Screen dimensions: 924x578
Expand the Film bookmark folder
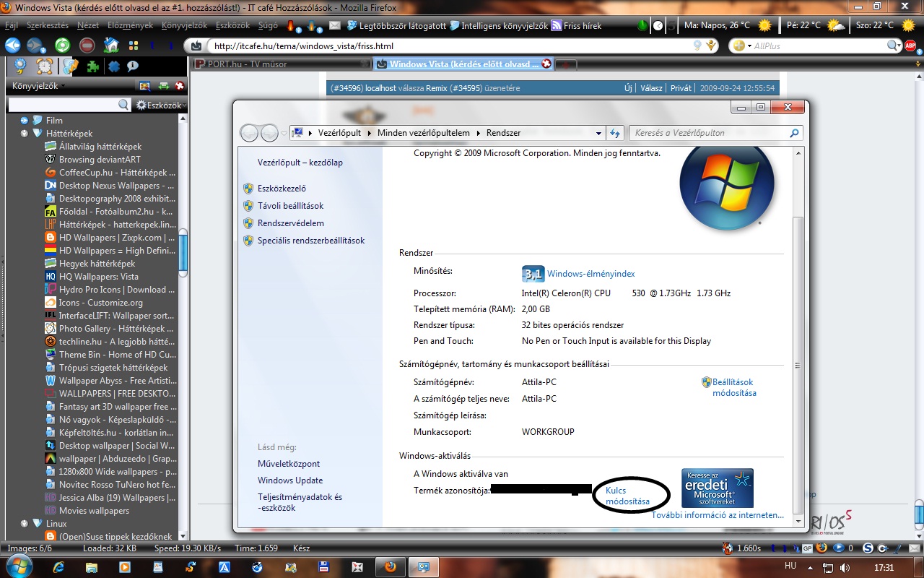tap(25, 121)
